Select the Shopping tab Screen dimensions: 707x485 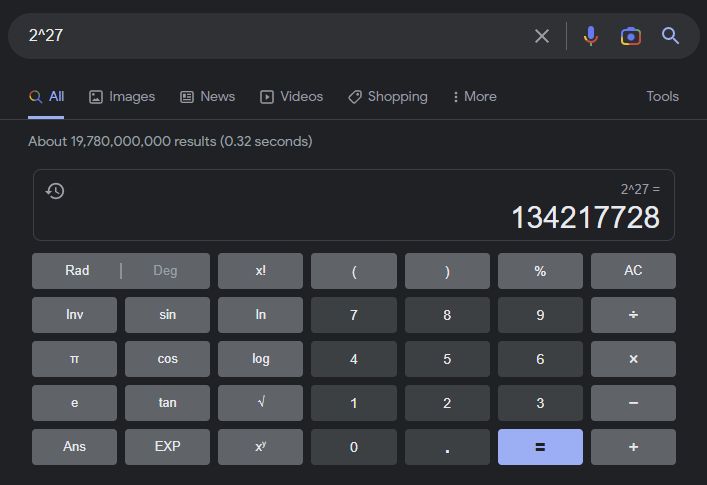(387, 97)
